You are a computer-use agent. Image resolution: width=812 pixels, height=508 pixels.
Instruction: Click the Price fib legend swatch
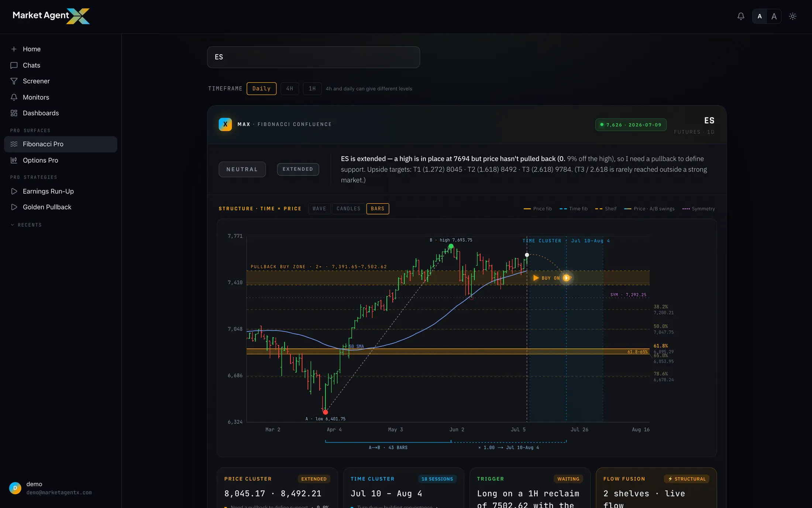pos(527,209)
